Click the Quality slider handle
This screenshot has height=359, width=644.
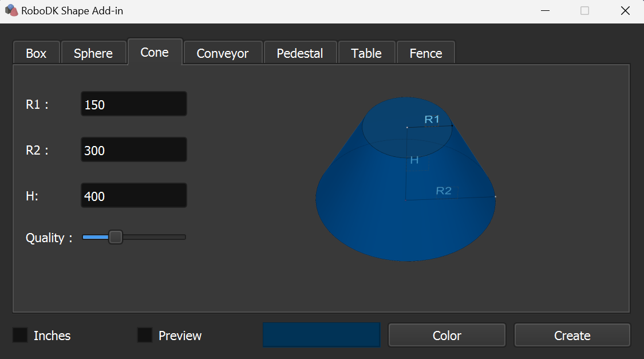[116, 237]
